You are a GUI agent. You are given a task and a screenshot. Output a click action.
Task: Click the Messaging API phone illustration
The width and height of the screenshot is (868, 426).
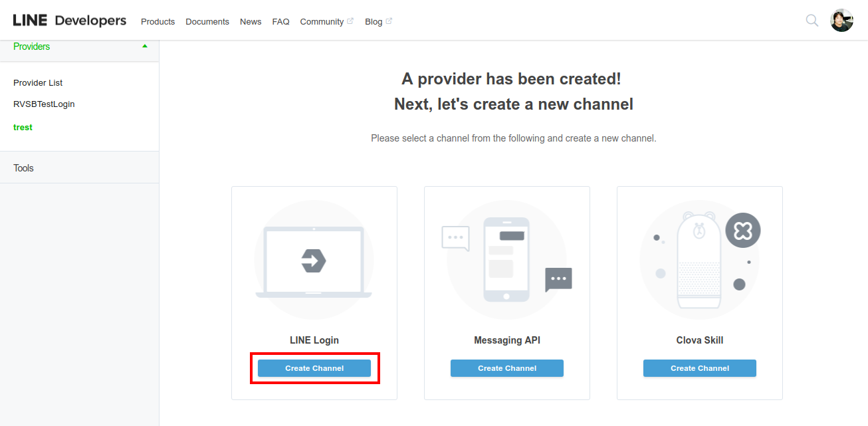(506, 260)
